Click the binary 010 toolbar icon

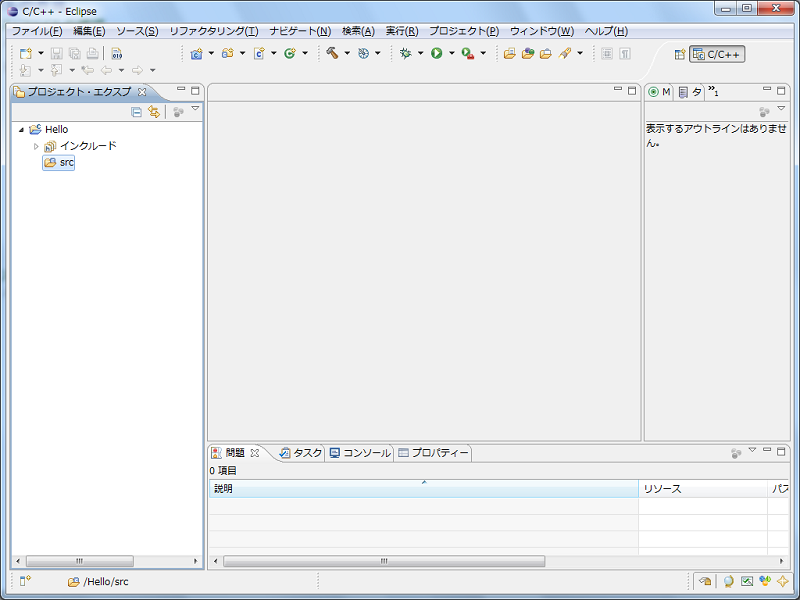click(x=117, y=53)
